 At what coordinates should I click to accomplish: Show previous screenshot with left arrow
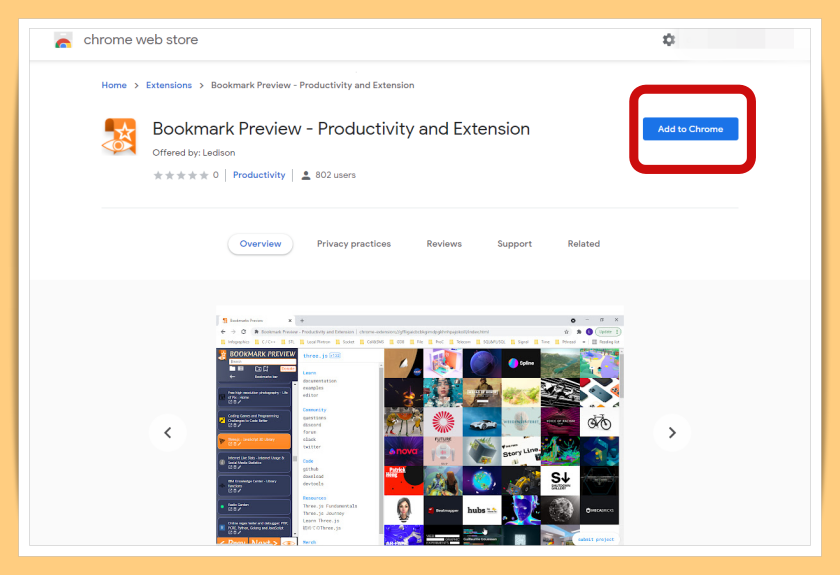168,432
